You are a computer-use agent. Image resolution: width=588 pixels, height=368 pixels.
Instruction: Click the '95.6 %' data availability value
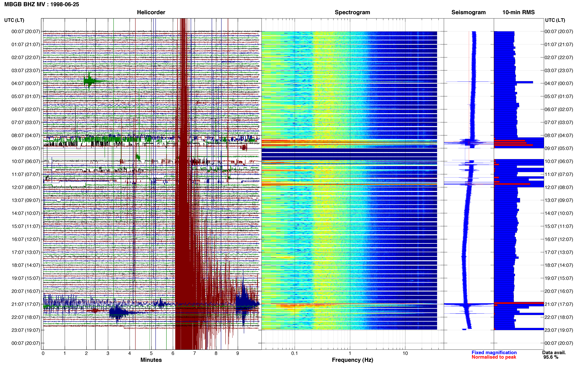[x=551, y=357]
